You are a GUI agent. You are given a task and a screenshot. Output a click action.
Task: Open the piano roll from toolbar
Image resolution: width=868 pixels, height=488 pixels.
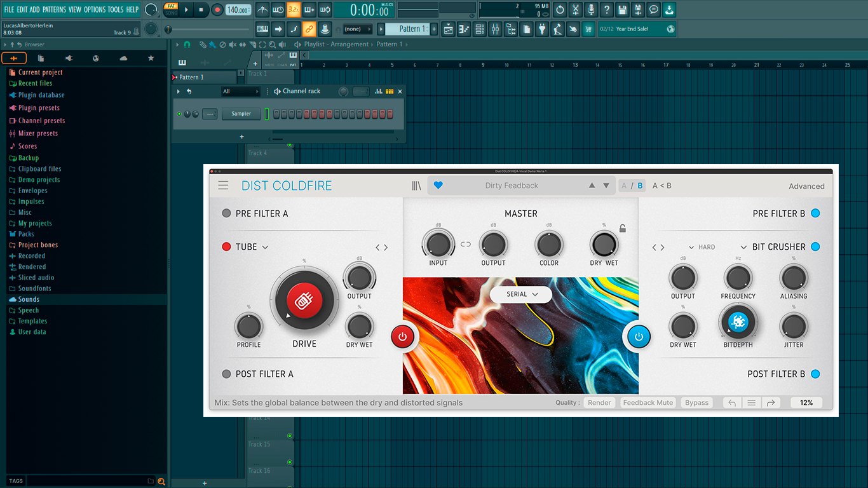pos(464,29)
